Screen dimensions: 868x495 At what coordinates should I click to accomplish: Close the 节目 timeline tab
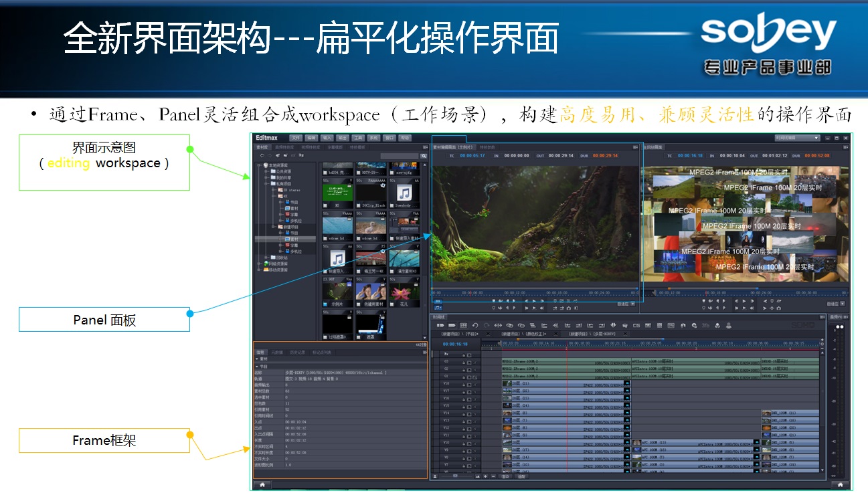488,334
